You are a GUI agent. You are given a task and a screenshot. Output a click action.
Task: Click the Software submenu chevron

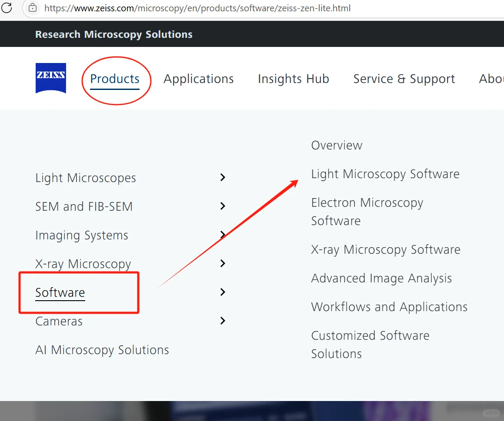coord(223,292)
